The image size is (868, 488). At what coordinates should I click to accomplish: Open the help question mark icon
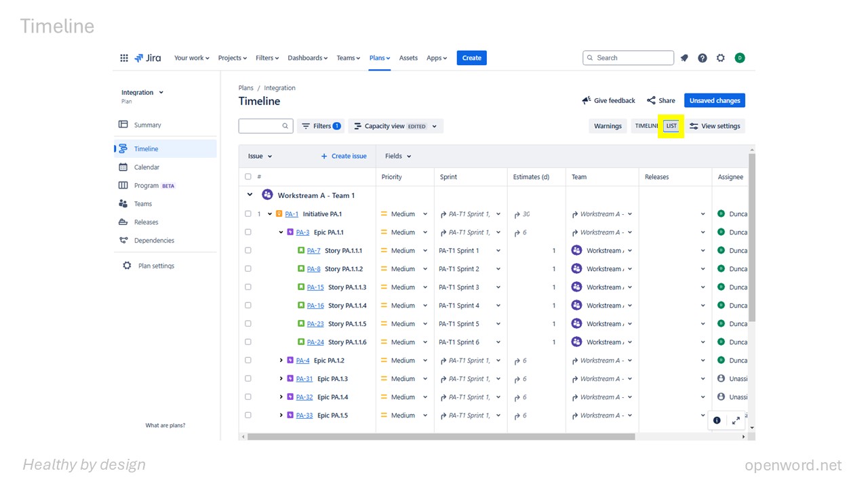(x=703, y=58)
